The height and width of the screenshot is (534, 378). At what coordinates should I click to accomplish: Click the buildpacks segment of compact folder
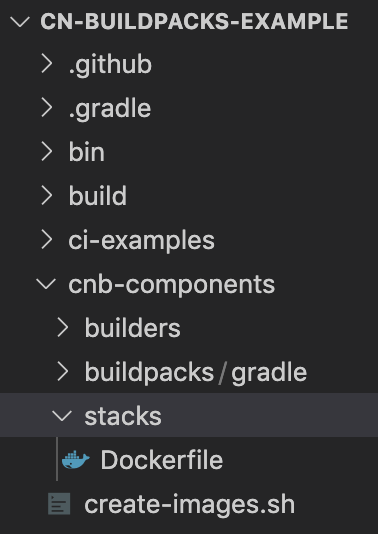tap(149, 373)
